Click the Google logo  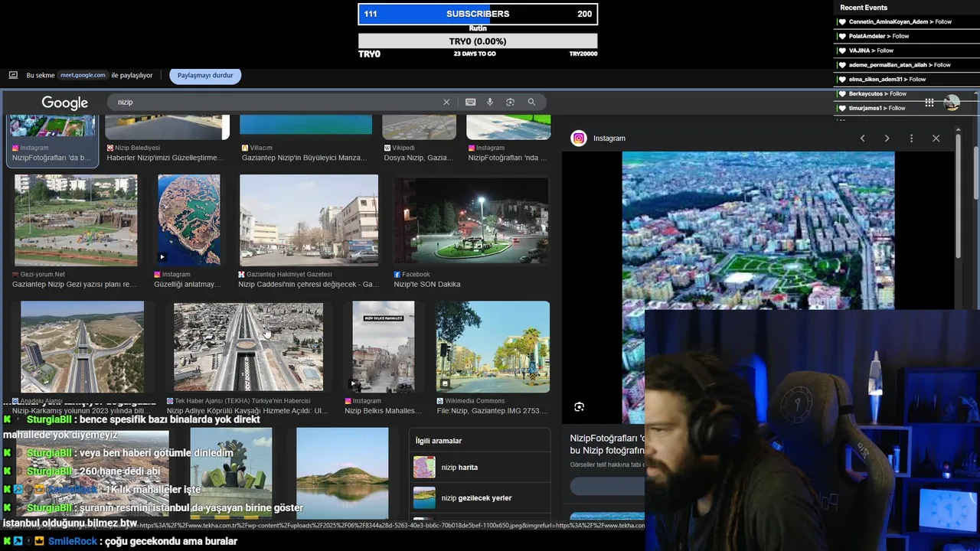(x=64, y=103)
